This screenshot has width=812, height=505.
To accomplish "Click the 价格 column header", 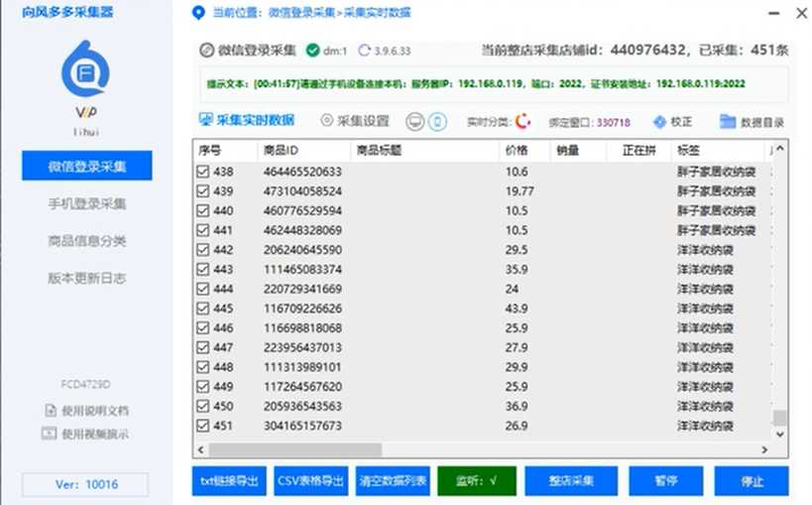I will (517, 151).
